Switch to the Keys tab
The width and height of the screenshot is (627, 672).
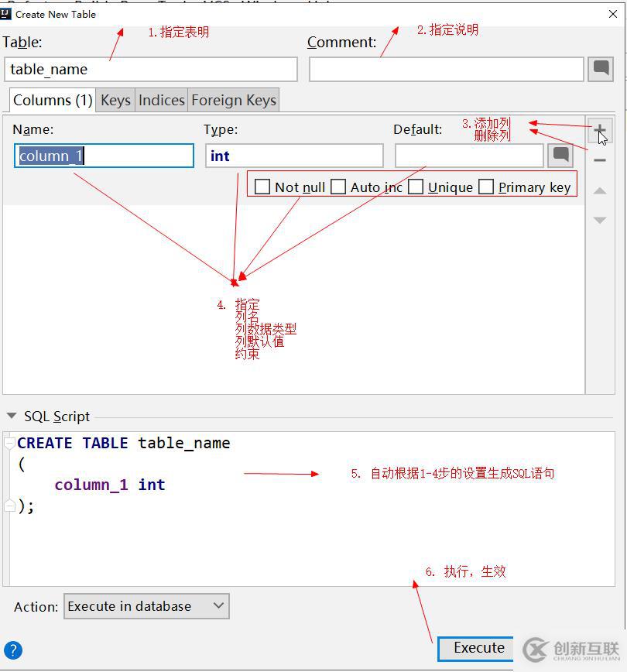(115, 101)
